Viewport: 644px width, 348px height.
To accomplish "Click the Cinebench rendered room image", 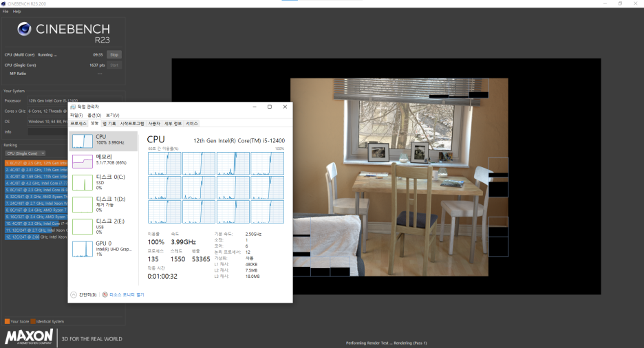I will coord(399,177).
